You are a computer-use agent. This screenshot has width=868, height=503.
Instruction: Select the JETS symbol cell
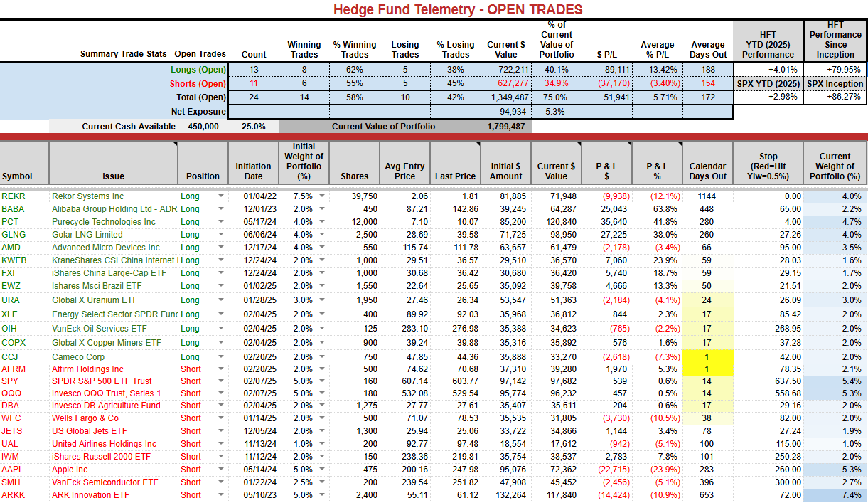[24, 432]
